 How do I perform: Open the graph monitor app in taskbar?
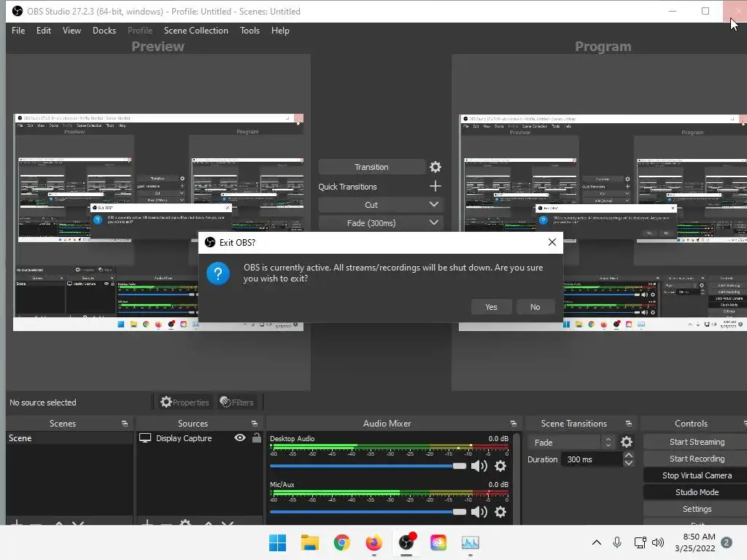(471, 542)
